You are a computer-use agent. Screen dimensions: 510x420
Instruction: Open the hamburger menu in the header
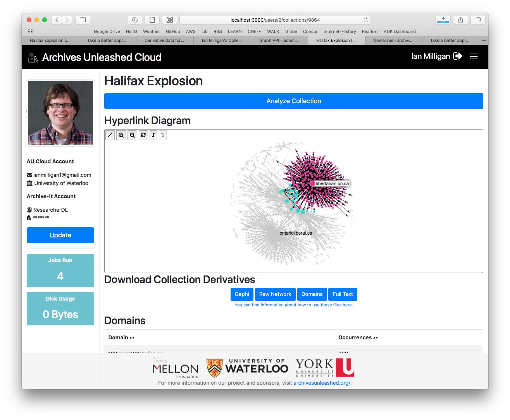[x=474, y=57]
